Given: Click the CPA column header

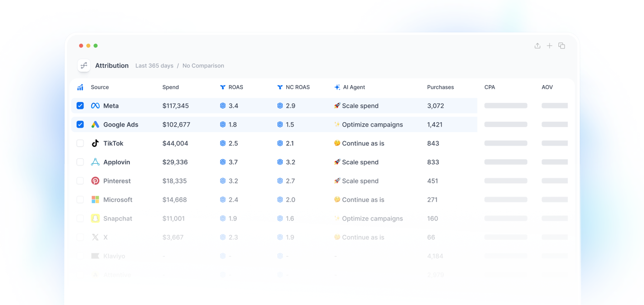Looking at the screenshot, I should [489, 87].
